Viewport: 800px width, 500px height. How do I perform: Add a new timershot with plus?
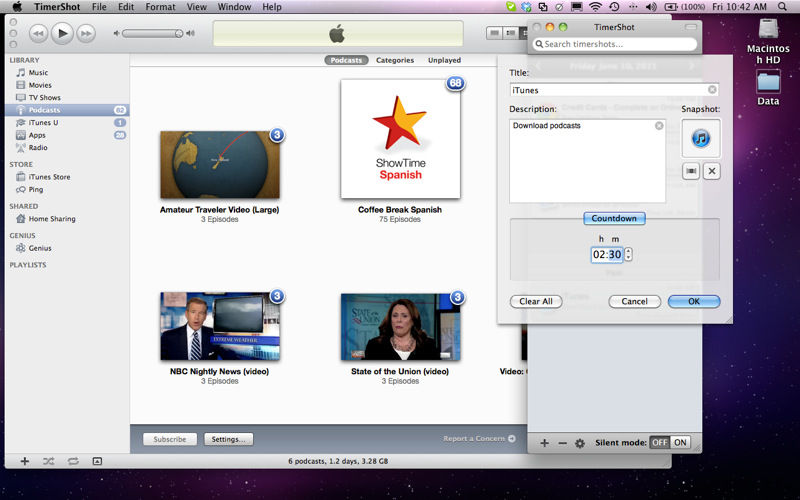click(544, 443)
